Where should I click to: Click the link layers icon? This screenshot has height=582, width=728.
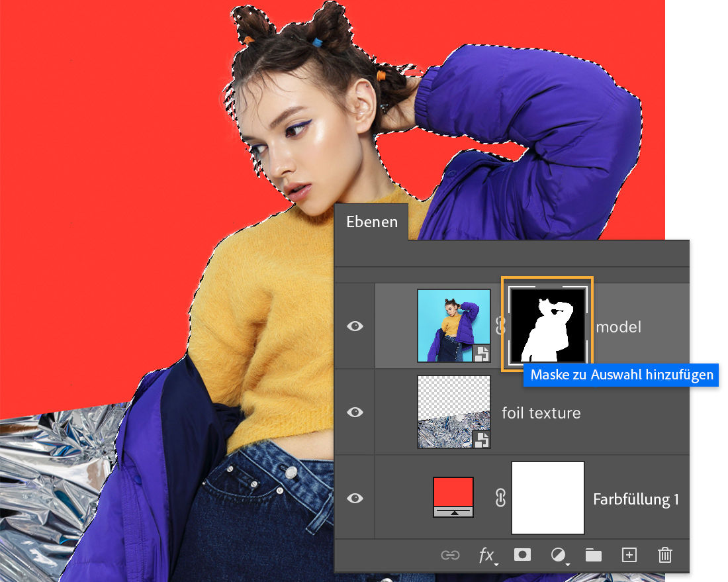point(450,555)
